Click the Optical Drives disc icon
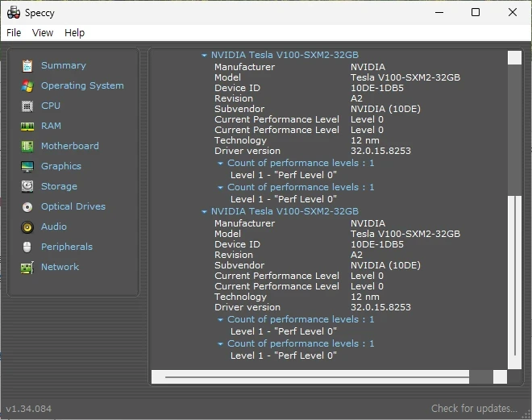 coord(27,206)
